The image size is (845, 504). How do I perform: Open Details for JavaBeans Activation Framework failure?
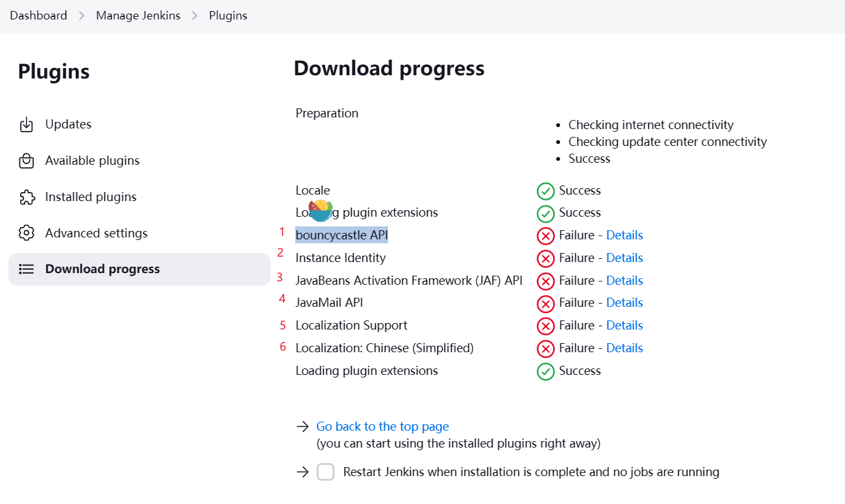point(624,280)
